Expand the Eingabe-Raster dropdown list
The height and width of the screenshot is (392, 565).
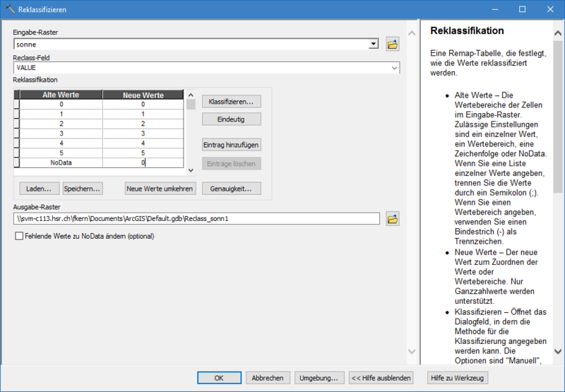coord(373,44)
